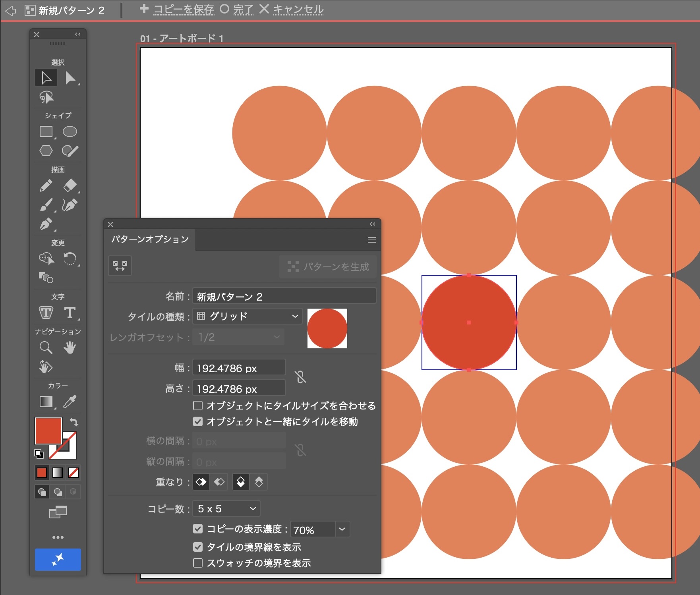This screenshot has width=700, height=595.
Task: Open the tile type Grid dropdown
Action: click(x=247, y=316)
